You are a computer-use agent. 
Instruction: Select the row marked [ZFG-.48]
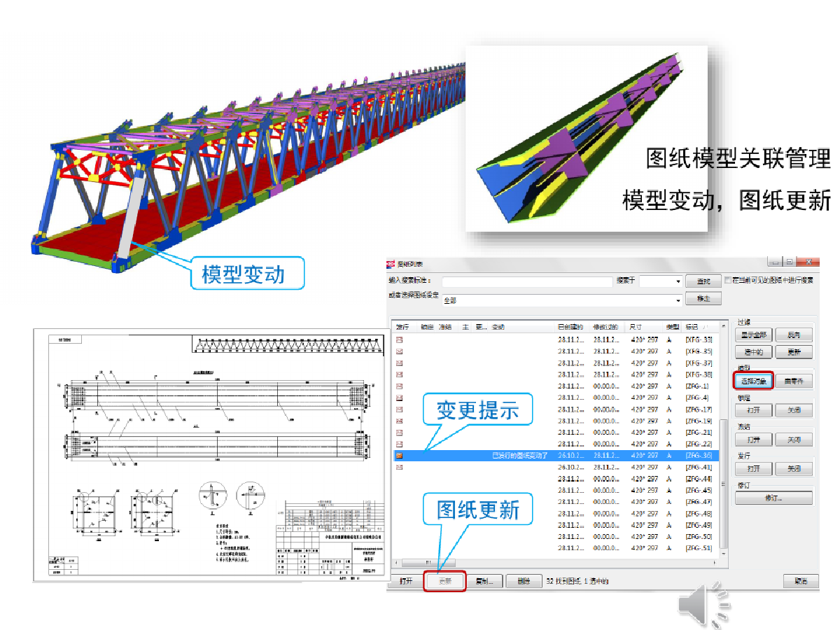[554, 513]
